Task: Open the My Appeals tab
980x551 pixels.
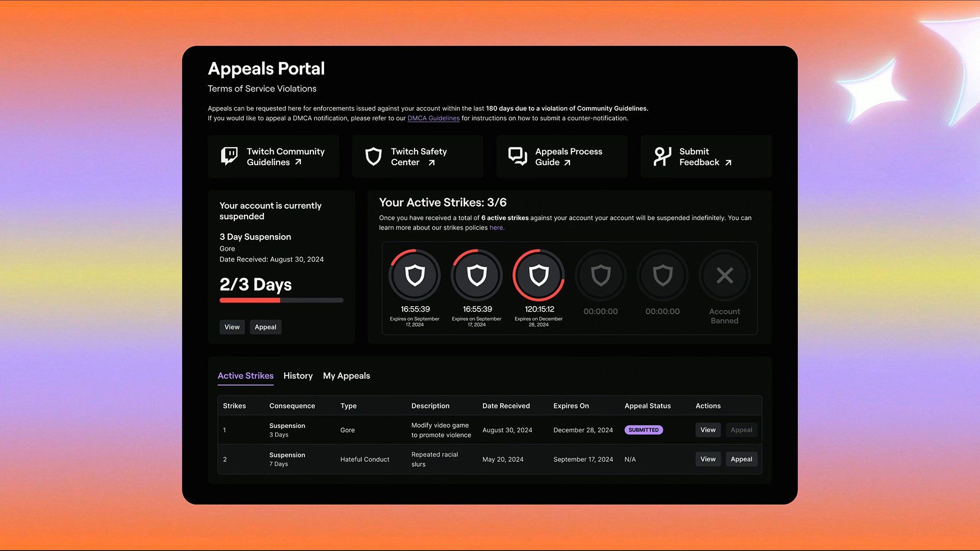Action: [347, 376]
